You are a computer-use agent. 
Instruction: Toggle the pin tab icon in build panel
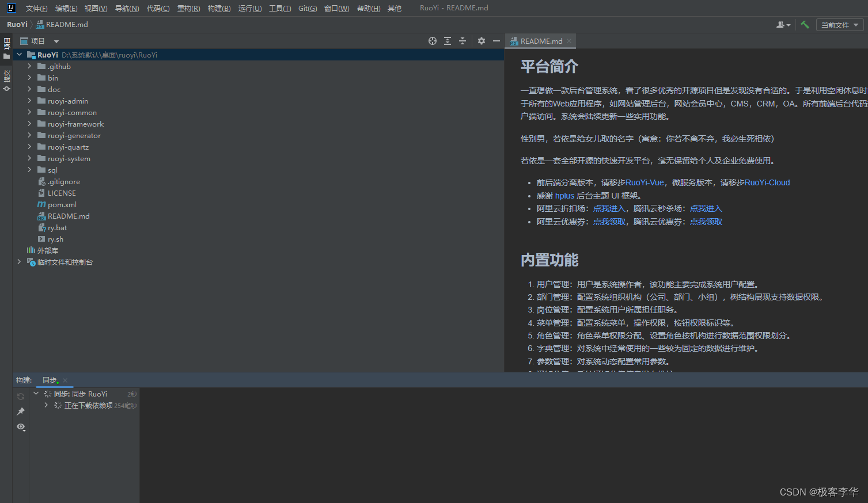21,411
